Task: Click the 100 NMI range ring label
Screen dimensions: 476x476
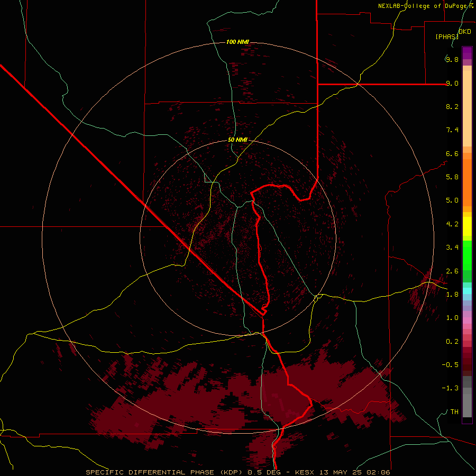Action: [237, 42]
